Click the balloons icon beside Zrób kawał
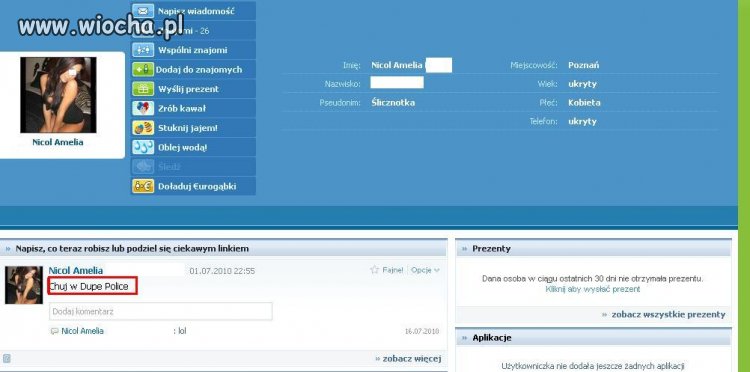 point(143,109)
